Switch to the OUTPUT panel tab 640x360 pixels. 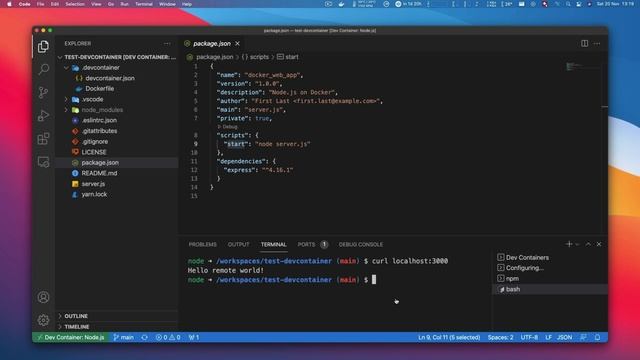click(238, 244)
